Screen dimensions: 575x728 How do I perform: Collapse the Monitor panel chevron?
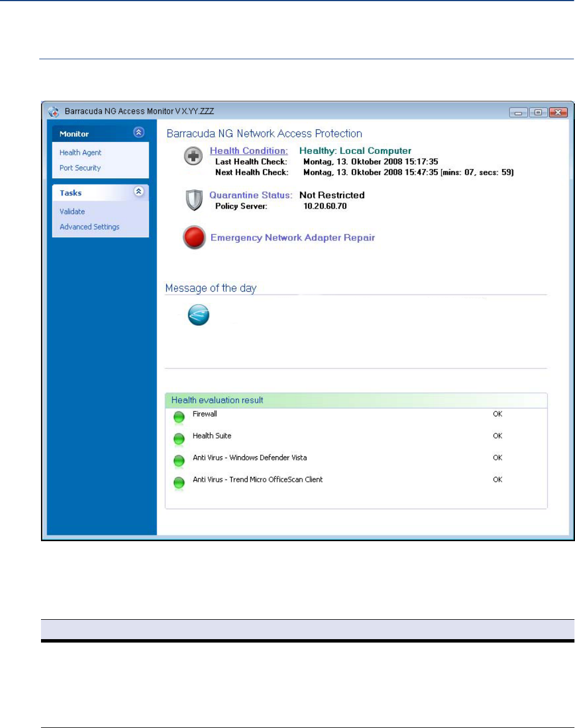[138, 132]
